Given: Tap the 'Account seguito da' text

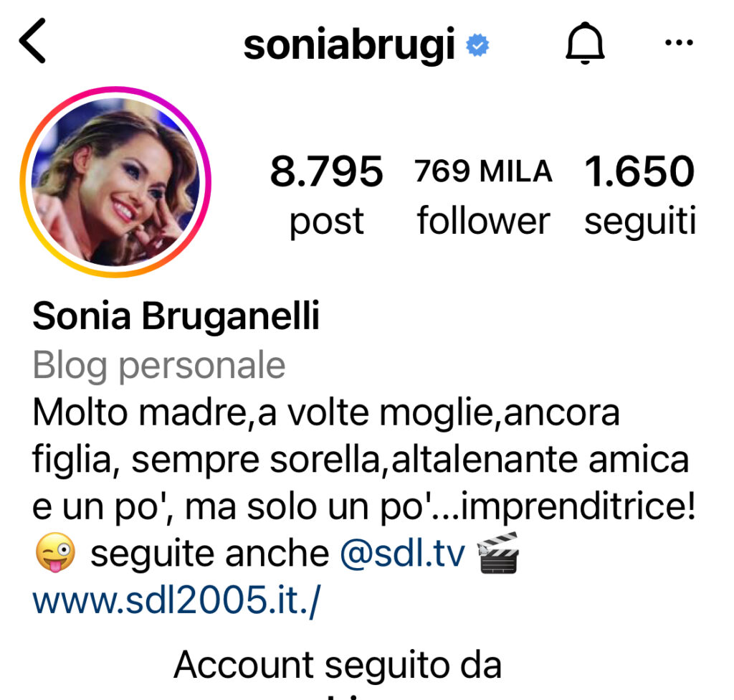Looking at the screenshot, I should (x=338, y=664).
